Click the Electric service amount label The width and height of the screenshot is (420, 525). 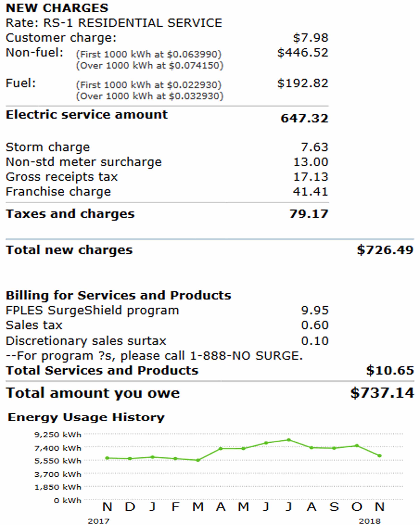[x=87, y=115]
